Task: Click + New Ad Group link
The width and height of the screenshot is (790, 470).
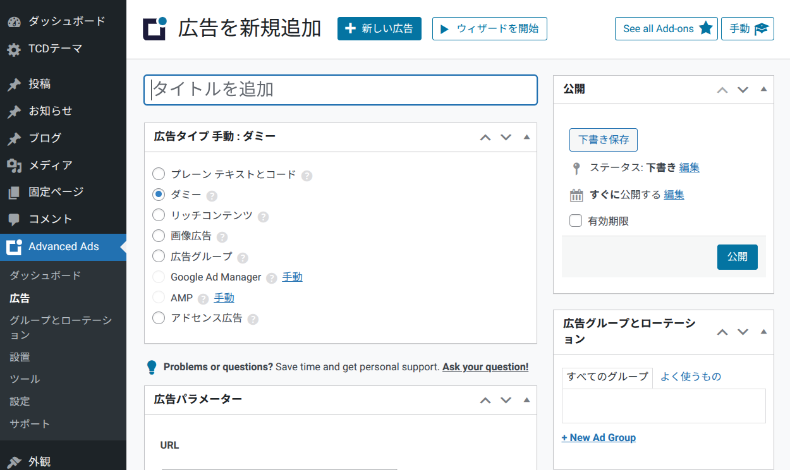Action: point(599,438)
